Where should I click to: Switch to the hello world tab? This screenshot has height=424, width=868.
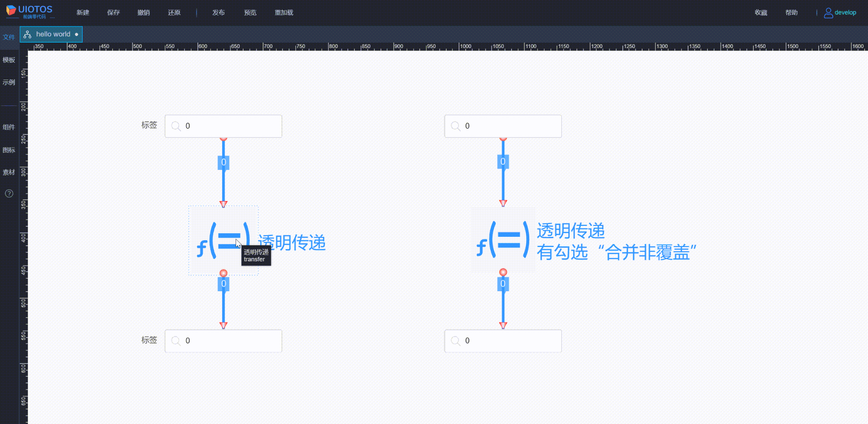51,34
